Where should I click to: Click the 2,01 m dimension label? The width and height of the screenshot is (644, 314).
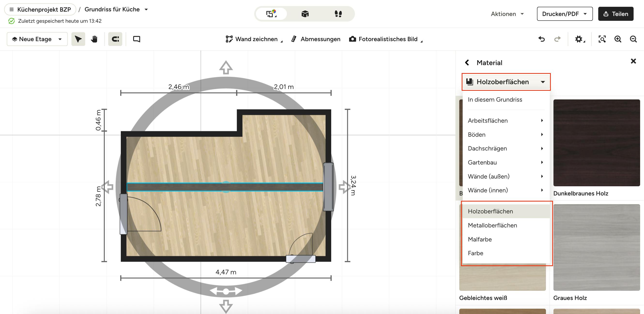coord(284,87)
